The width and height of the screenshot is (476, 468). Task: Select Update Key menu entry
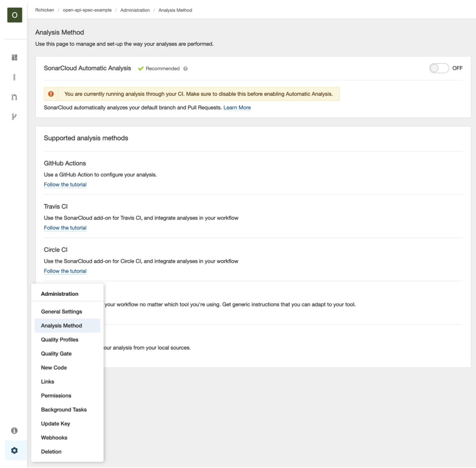pyautogui.click(x=67, y=423)
